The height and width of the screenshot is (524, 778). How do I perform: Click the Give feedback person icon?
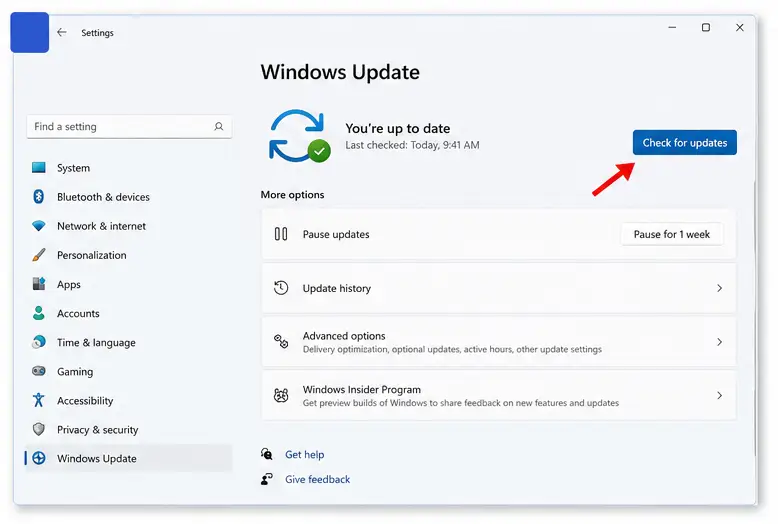pyautogui.click(x=266, y=479)
